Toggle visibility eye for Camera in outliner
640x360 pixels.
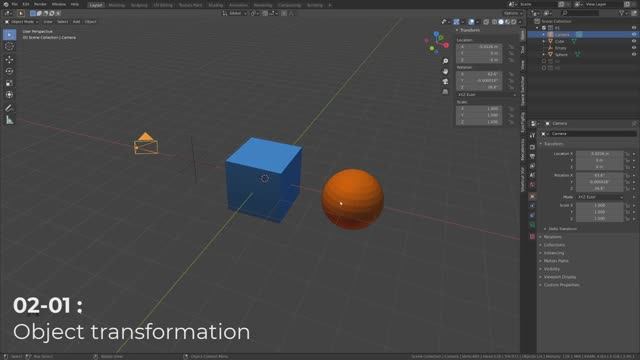(x=634, y=35)
